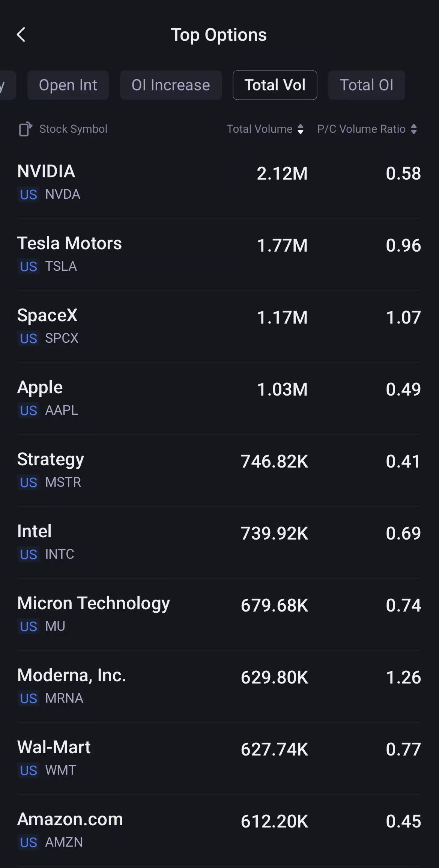Open Micron Technology MU entry
439x868 pixels.
pos(219,615)
